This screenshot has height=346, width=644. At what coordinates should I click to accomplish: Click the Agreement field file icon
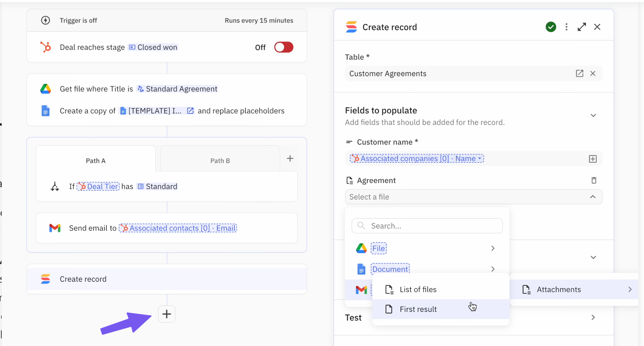click(349, 181)
